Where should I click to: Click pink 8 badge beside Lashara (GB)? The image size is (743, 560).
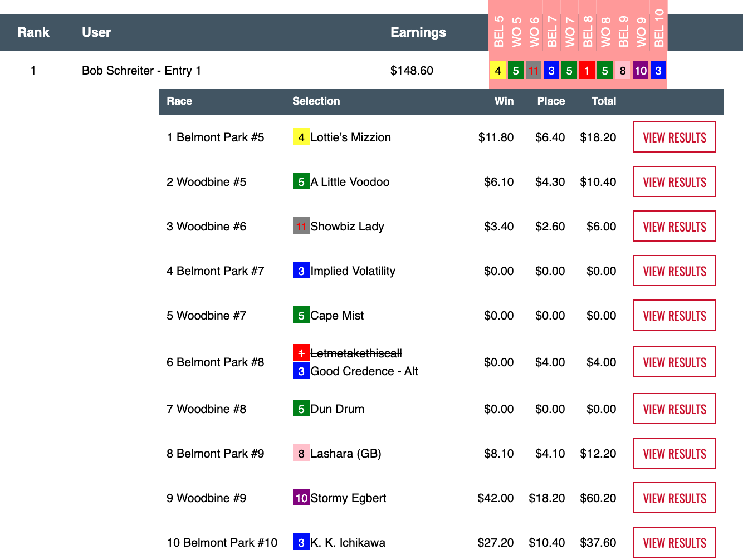301,453
